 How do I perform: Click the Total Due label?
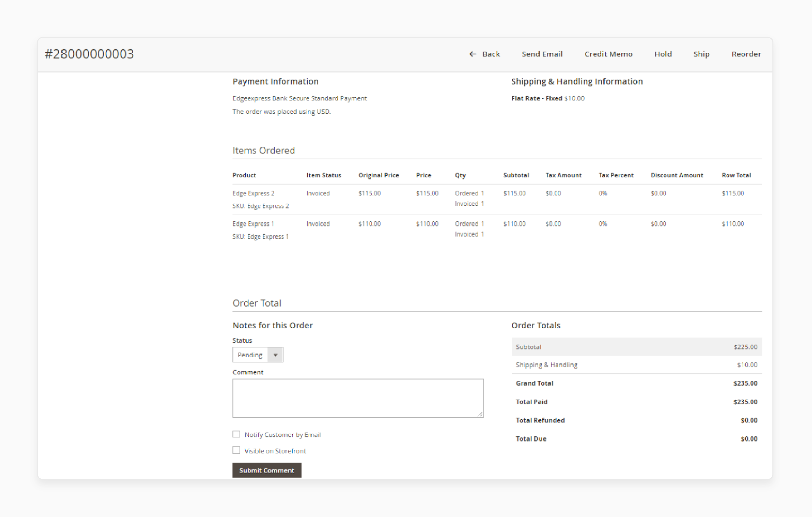click(531, 439)
